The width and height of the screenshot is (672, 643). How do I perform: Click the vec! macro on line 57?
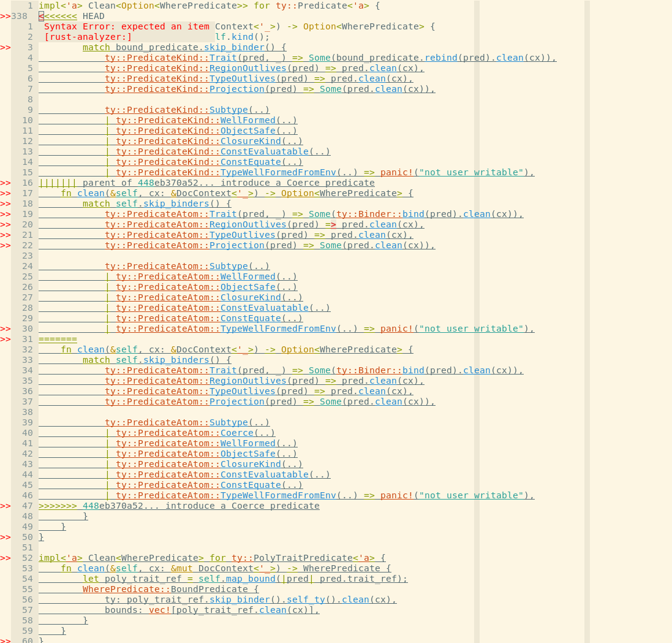[x=158, y=610]
